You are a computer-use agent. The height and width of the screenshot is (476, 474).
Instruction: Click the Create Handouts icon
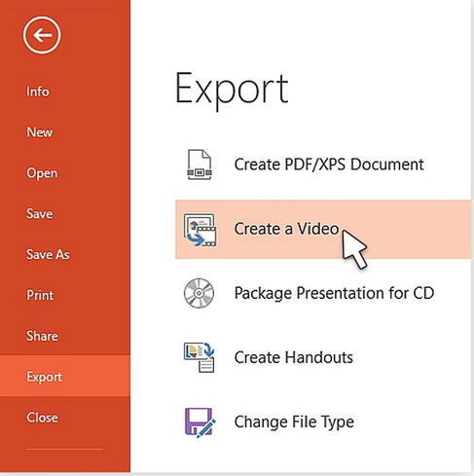coord(200,357)
